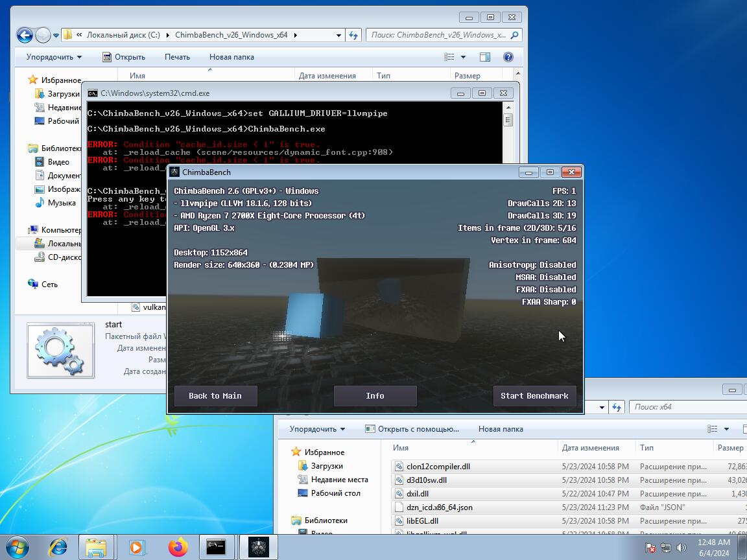Image resolution: width=747 pixels, height=560 pixels.
Task: Click Новая папка in the lower Explorer toolbar
Action: coord(501,429)
